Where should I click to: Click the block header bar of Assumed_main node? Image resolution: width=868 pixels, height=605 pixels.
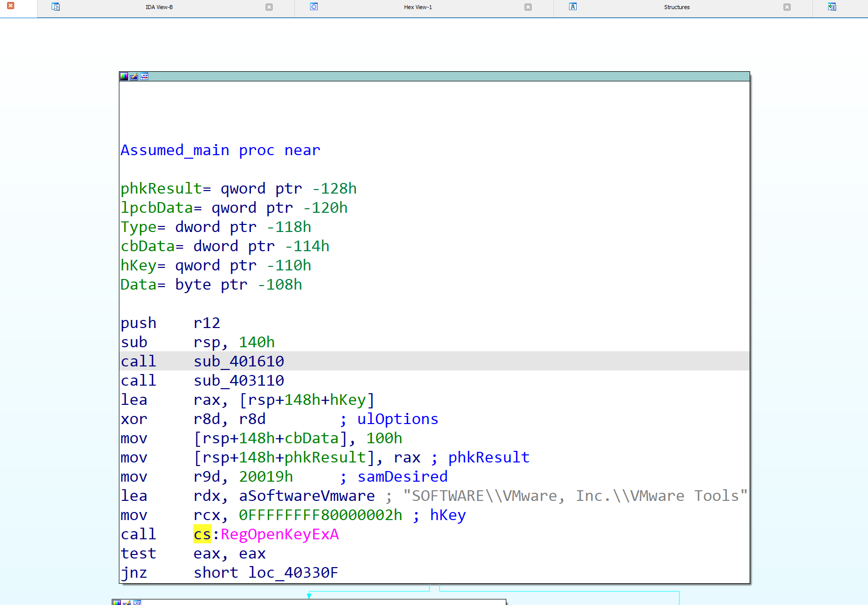point(435,76)
